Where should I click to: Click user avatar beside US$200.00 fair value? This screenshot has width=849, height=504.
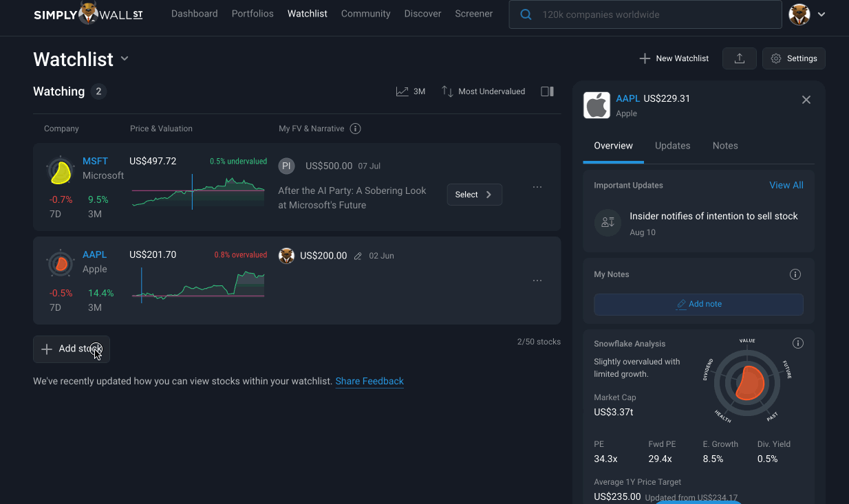[286, 256]
